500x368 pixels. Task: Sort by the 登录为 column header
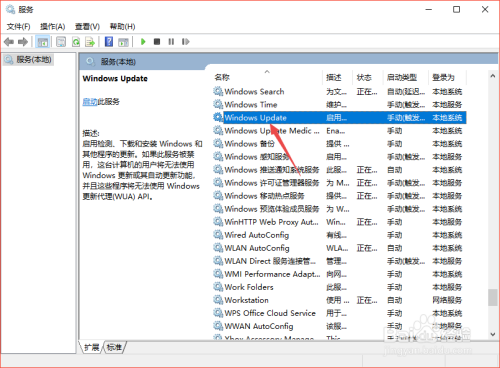(443, 77)
